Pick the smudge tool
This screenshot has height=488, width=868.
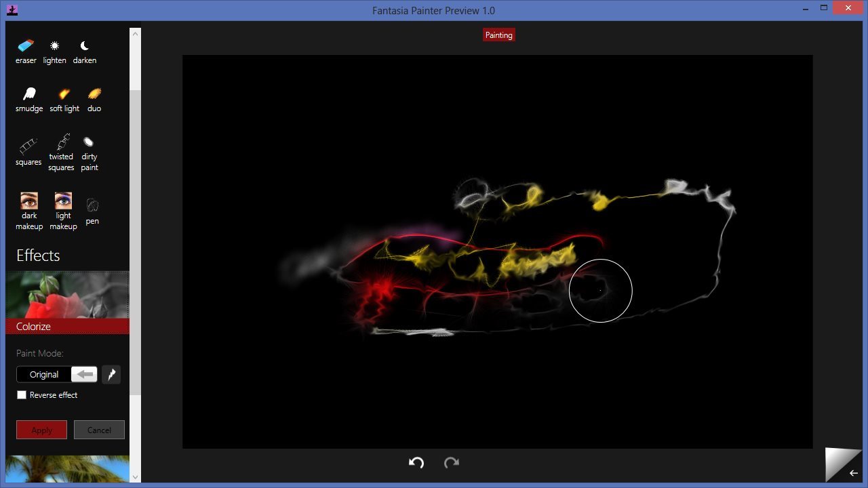point(29,99)
